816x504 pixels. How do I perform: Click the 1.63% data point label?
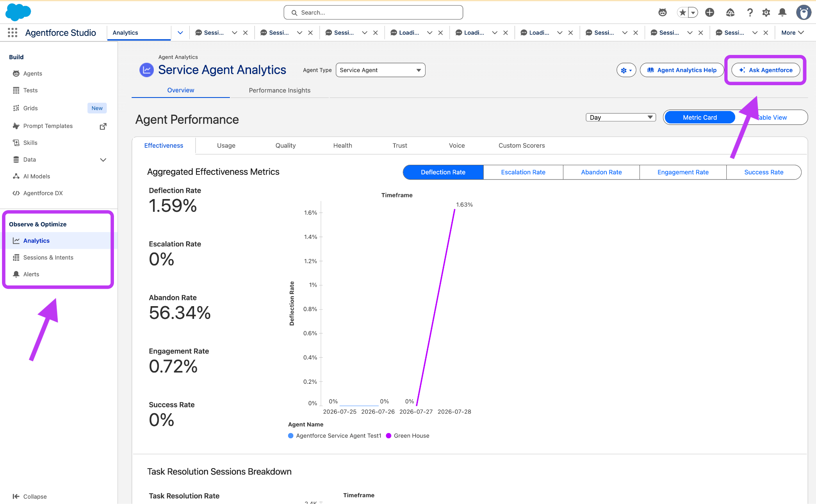pyautogui.click(x=464, y=205)
